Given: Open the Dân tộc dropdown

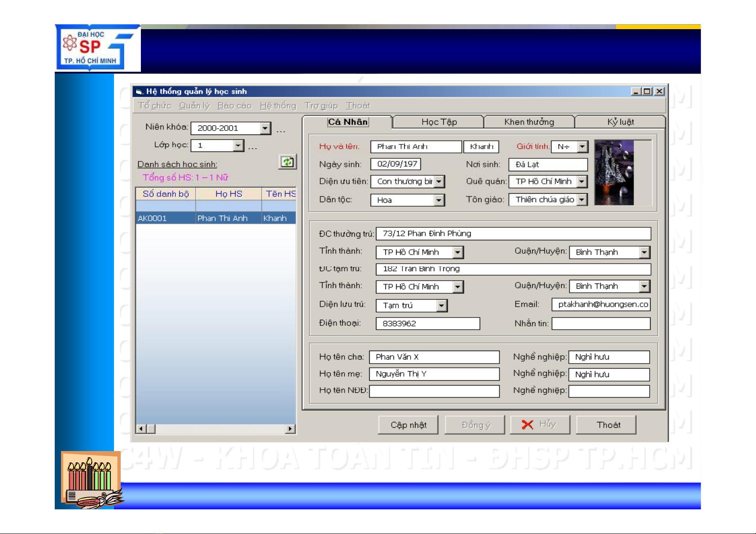Looking at the screenshot, I should click(x=439, y=200).
